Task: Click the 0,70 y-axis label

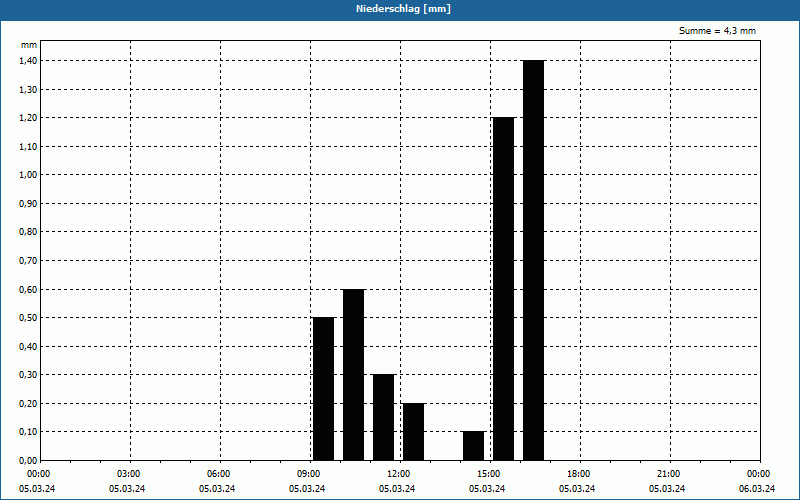Action: pos(28,261)
